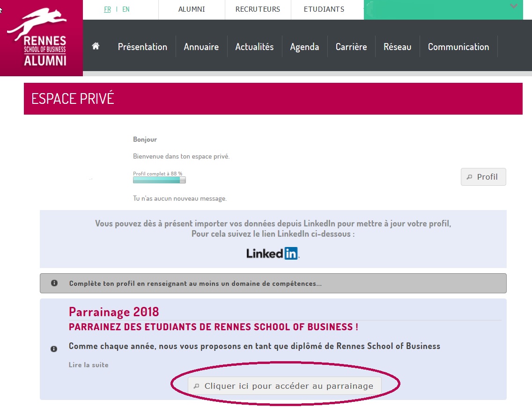532x407 pixels.
Task: Click the profile completion progress bar
Action: (159, 180)
